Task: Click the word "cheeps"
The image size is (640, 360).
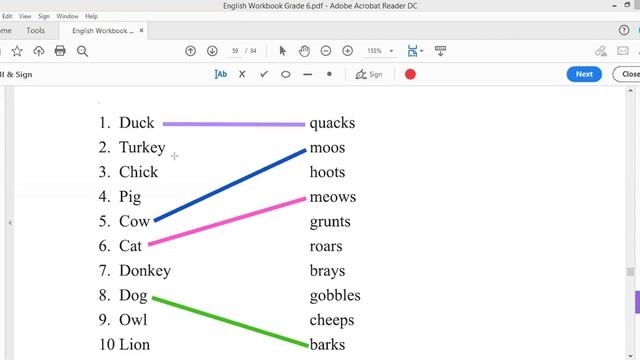Action: point(332,320)
